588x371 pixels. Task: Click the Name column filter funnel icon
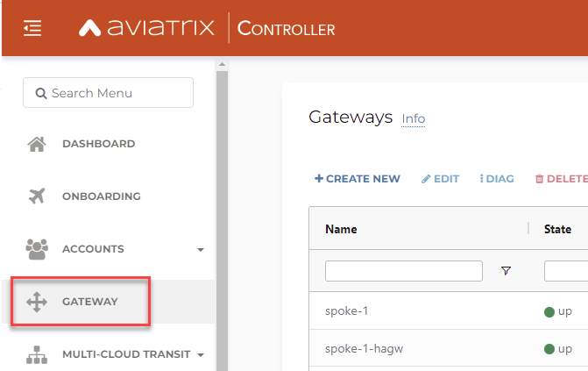tap(506, 271)
